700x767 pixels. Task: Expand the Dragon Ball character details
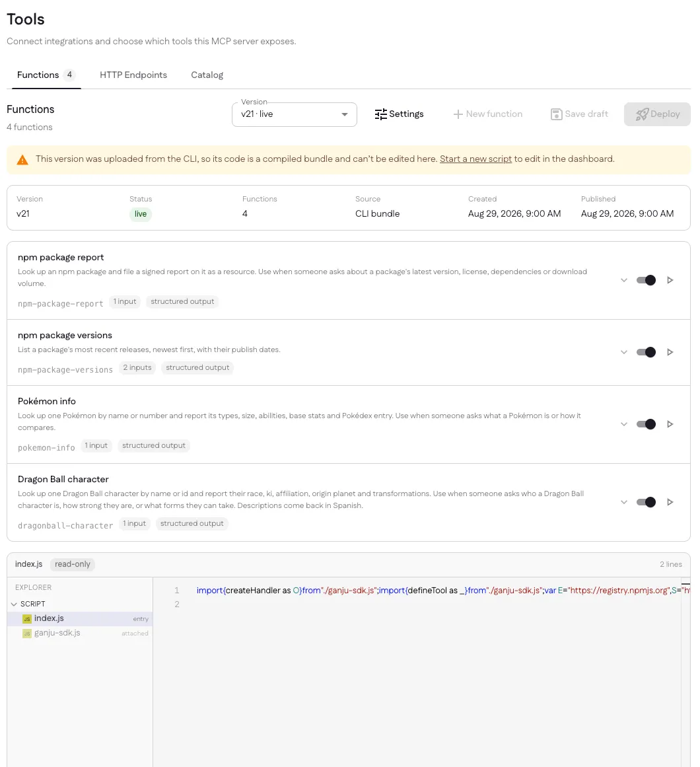pyautogui.click(x=624, y=502)
